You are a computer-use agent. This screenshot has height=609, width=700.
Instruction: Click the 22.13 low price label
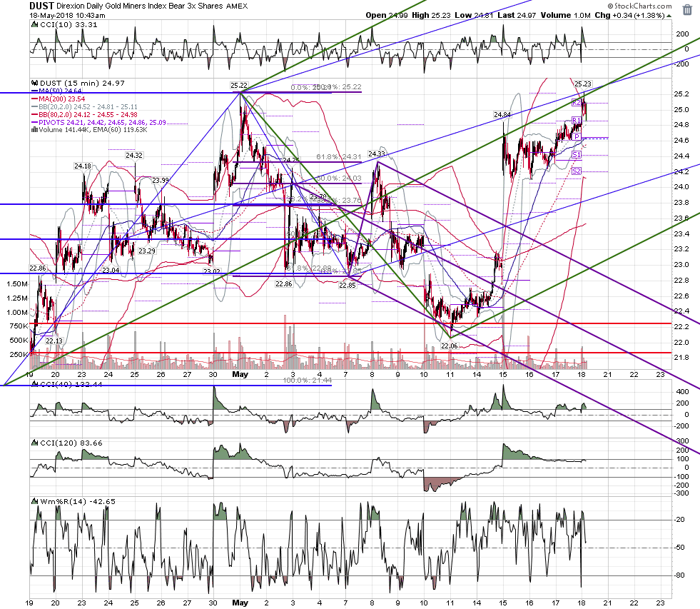click(x=54, y=341)
